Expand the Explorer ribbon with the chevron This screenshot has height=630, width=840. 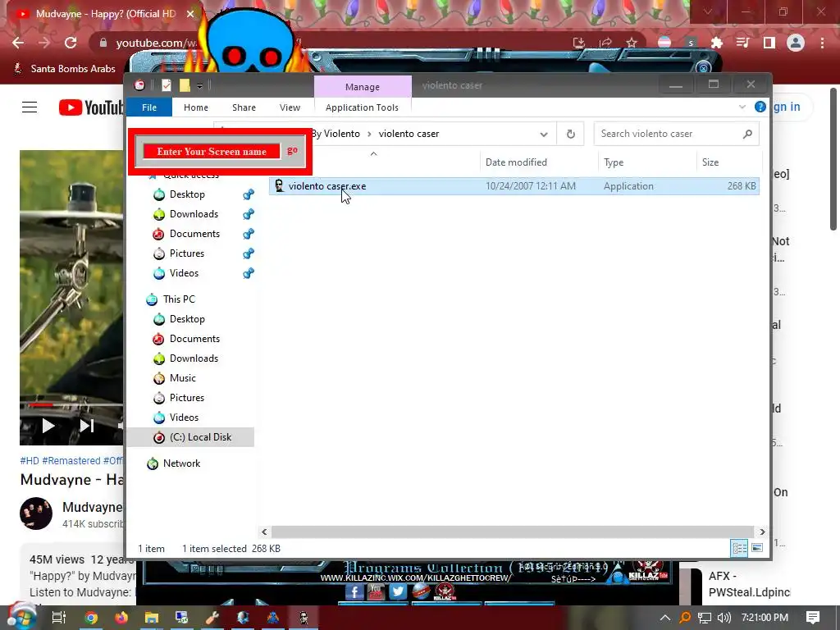pyautogui.click(x=742, y=107)
